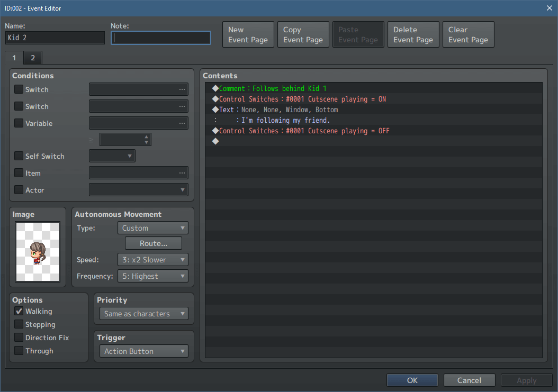Create a New Event Page
The image size is (558, 392).
[248, 34]
